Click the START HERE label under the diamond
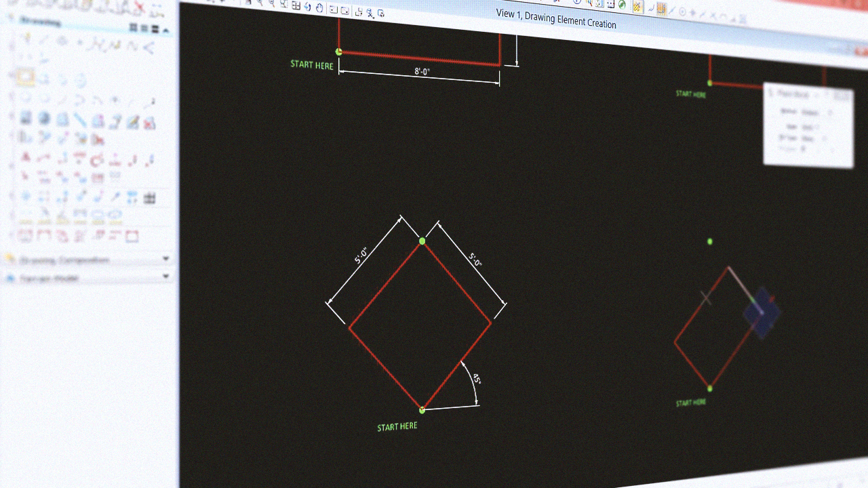868x488 pixels. pyautogui.click(x=397, y=426)
